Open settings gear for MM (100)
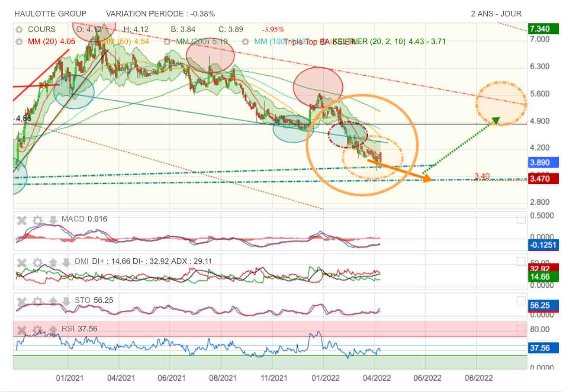The width and height of the screenshot is (573, 392). pos(245,42)
